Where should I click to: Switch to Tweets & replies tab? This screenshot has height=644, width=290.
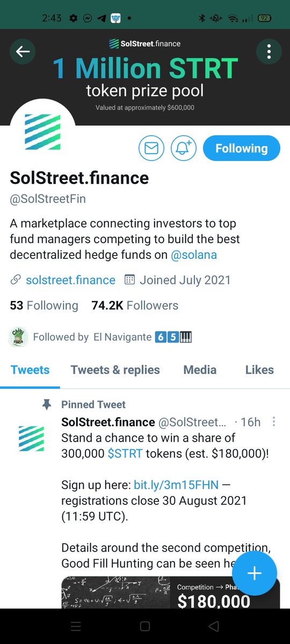pyautogui.click(x=115, y=370)
